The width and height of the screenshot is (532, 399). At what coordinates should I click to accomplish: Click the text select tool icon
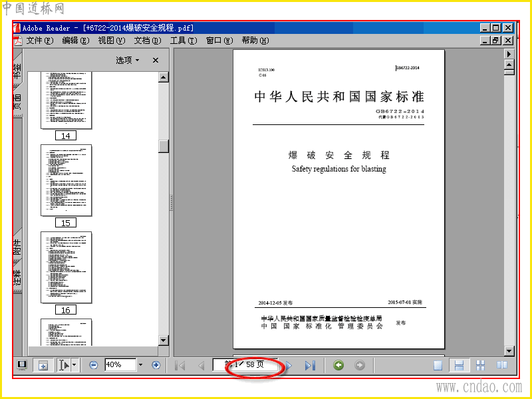(64, 365)
